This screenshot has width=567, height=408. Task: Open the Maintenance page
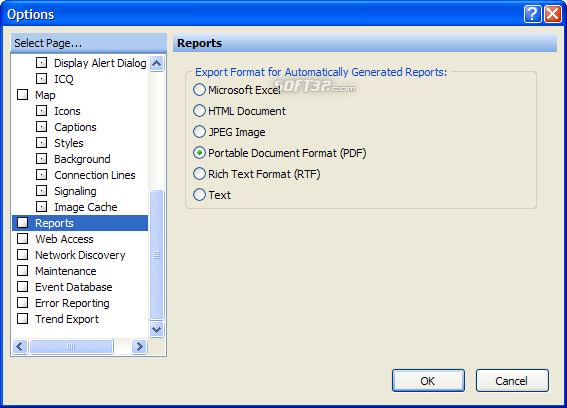(66, 271)
